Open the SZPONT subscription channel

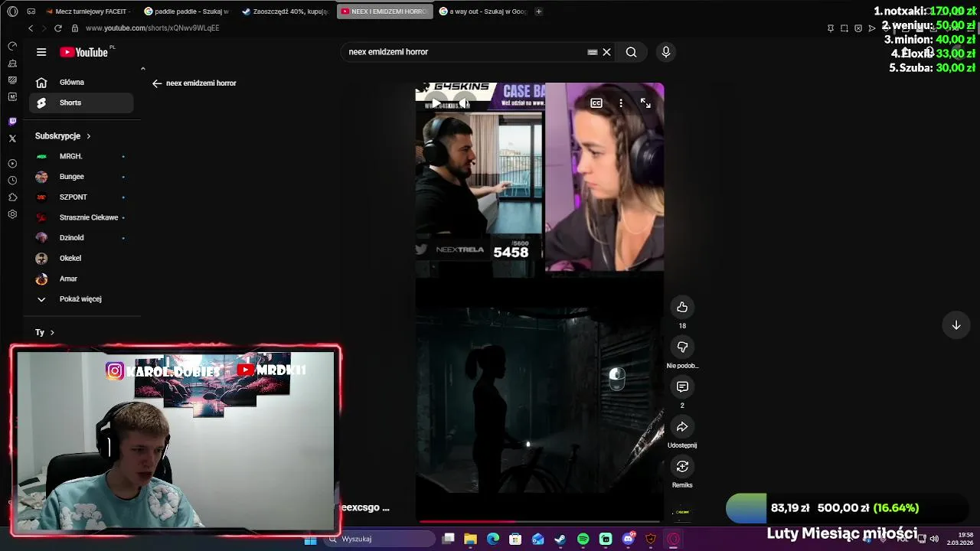pos(81,197)
